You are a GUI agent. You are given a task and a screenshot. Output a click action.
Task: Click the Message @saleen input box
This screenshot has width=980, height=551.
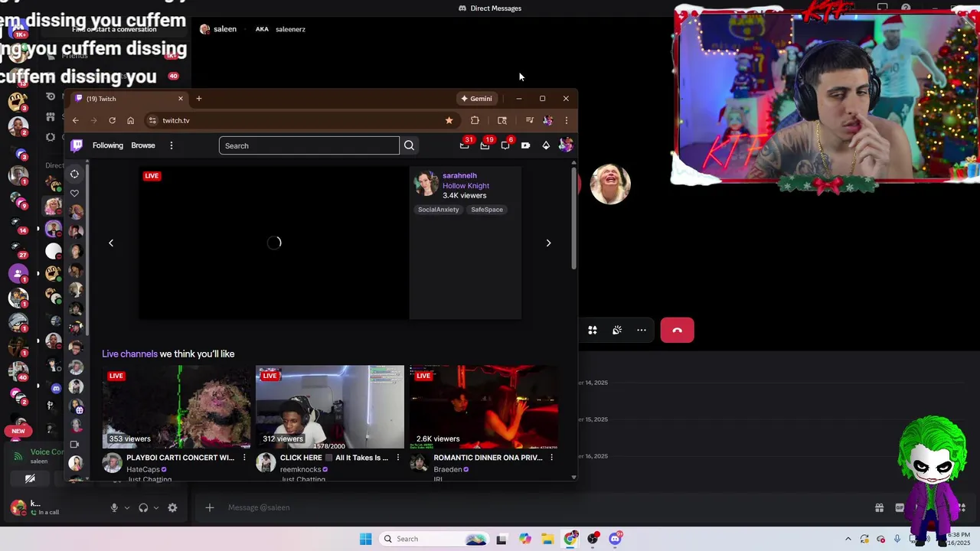pyautogui.click(x=536, y=507)
